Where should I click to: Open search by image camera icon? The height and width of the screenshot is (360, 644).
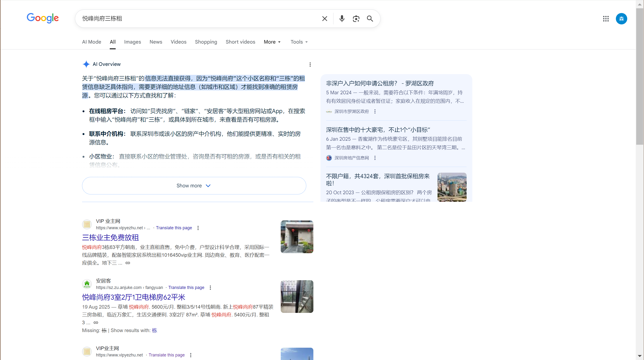point(356,18)
